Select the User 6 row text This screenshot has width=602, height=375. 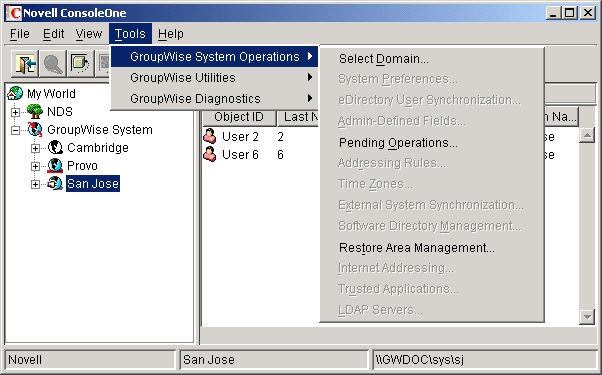click(240, 155)
